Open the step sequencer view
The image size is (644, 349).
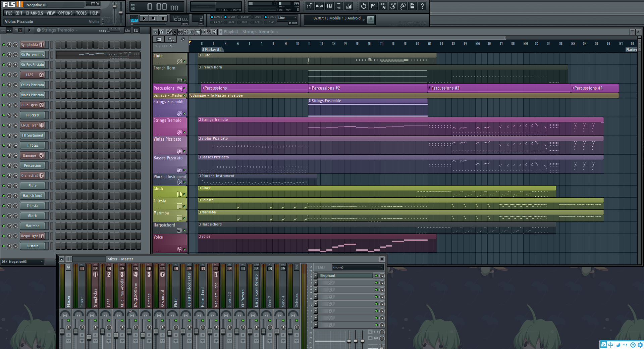(x=319, y=6)
